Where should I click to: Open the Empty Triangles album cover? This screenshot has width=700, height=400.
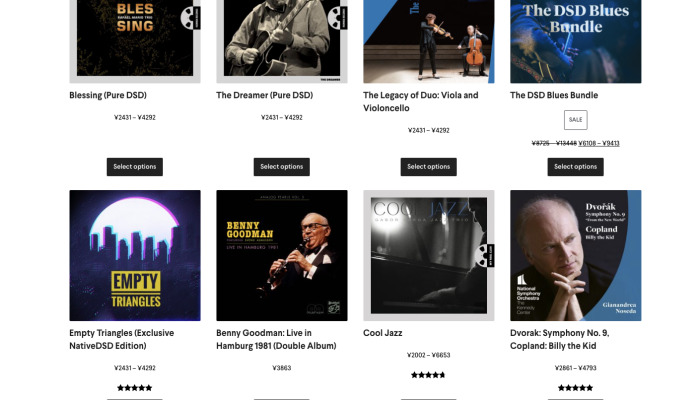(135, 255)
